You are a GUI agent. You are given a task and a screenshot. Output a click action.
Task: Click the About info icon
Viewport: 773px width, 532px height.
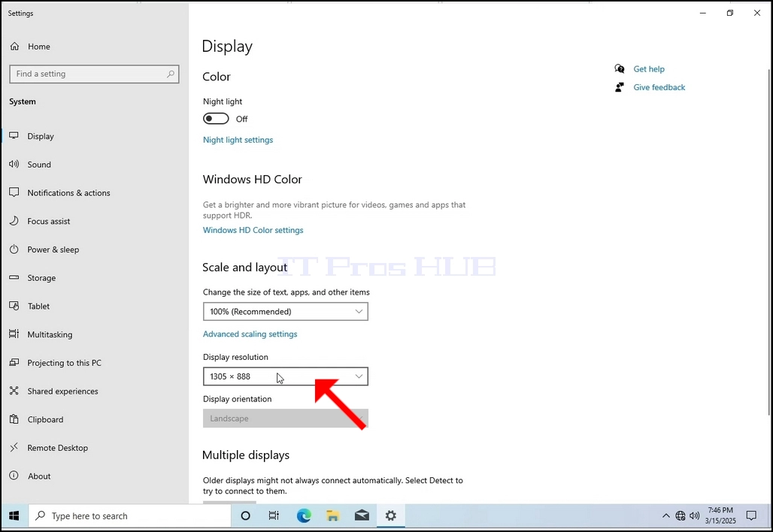(14, 476)
